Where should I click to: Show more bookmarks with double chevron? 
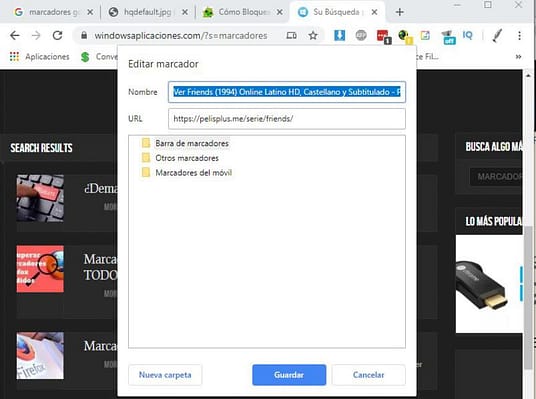click(518, 56)
